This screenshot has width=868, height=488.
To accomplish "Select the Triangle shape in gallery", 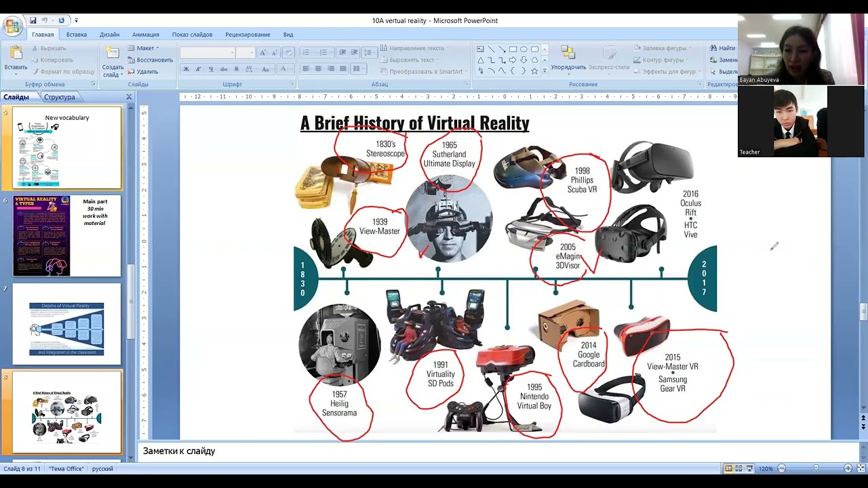I will click(x=480, y=60).
